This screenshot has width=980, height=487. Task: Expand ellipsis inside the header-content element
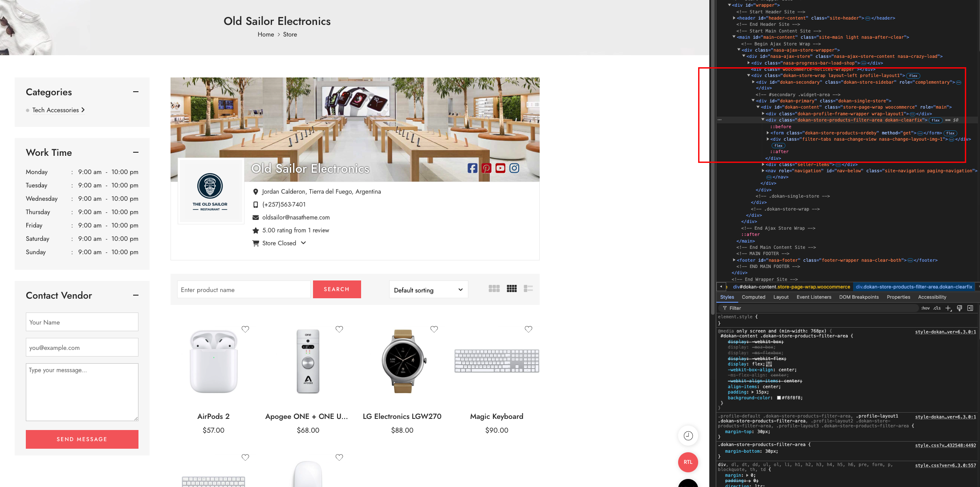[x=868, y=18]
